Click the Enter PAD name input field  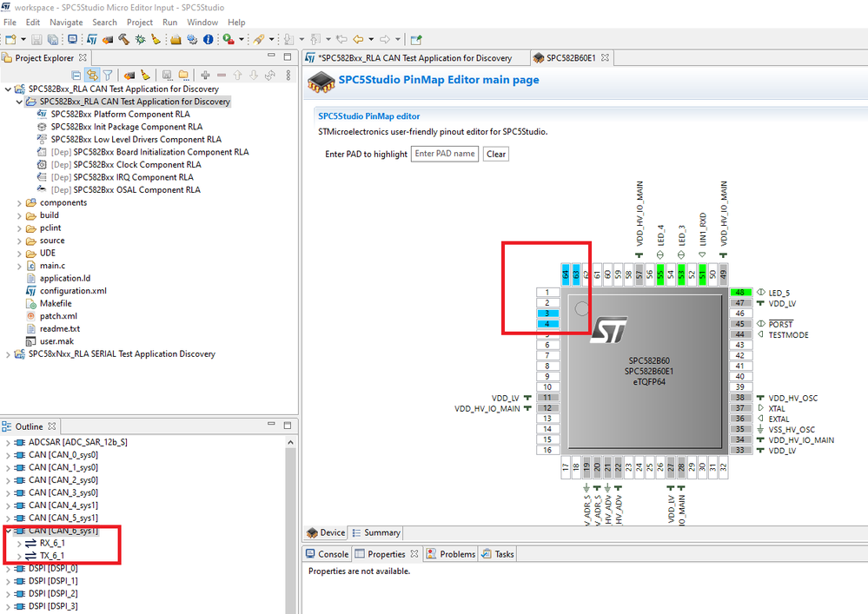point(445,154)
